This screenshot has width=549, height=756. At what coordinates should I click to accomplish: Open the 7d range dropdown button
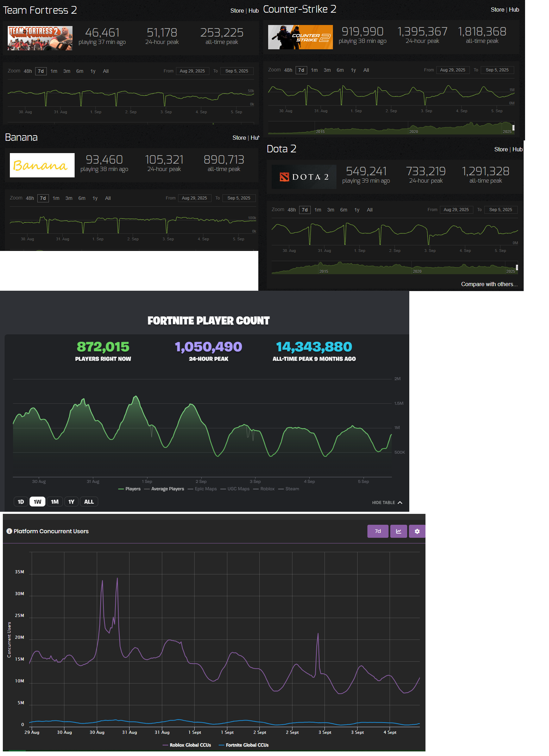click(x=378, y=531)
